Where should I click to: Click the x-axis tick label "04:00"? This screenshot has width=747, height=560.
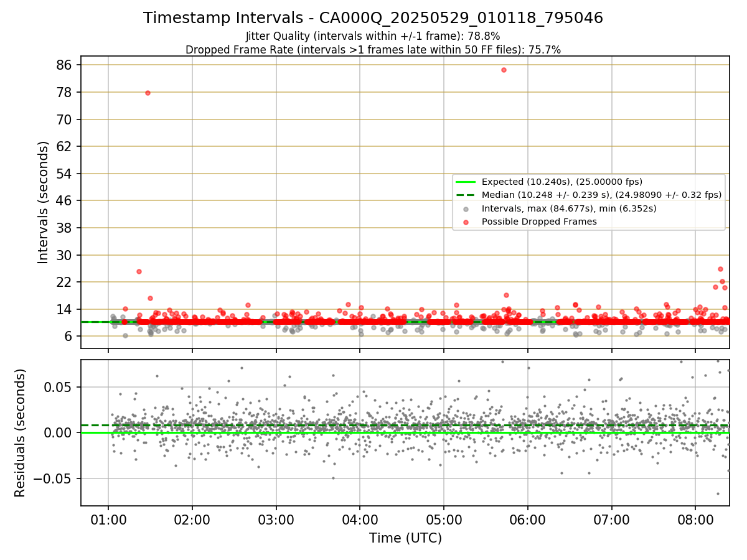click(360, 520)
